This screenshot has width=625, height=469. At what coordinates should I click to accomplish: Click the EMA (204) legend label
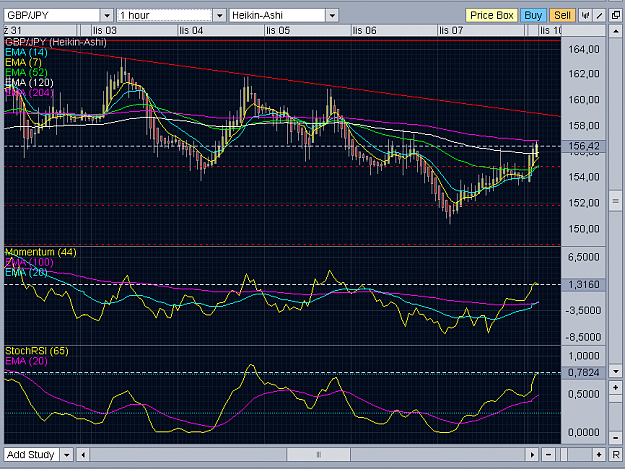tap(29, 93)
